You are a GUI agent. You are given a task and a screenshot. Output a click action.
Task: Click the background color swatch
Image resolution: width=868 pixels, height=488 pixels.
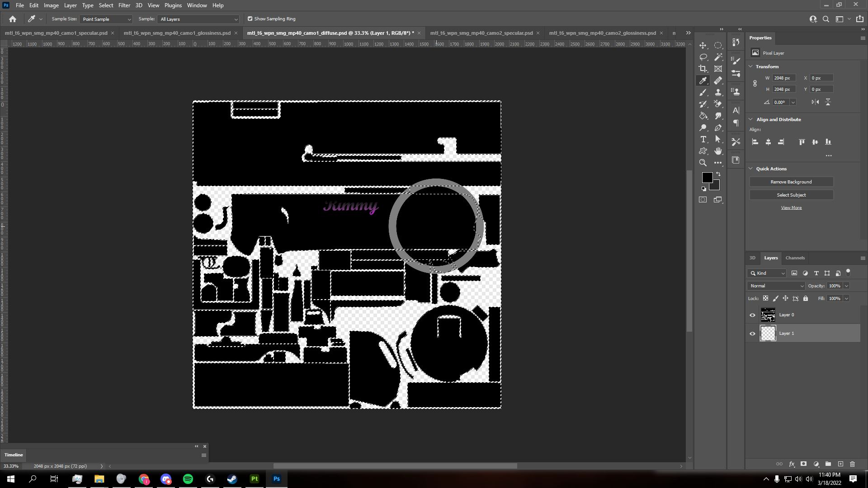pos(716,186)
